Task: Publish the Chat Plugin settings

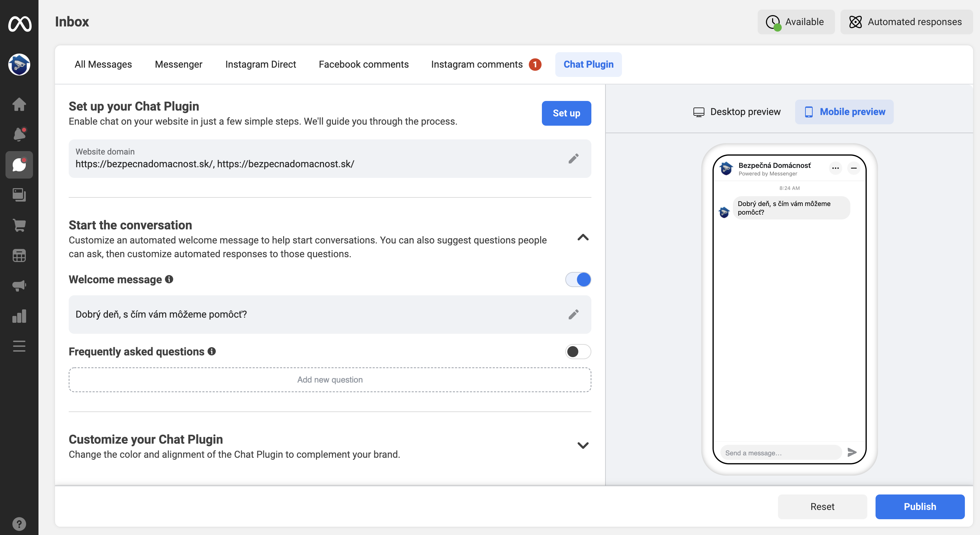Action: (x=920, y=507)
